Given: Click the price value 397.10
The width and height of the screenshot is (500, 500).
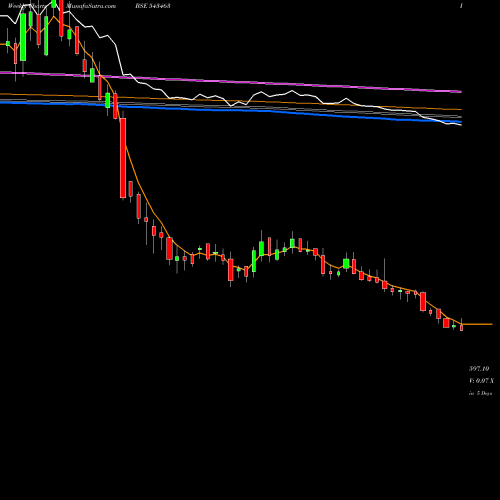Looking at the screenshot, I should click(x=479, y=369).
